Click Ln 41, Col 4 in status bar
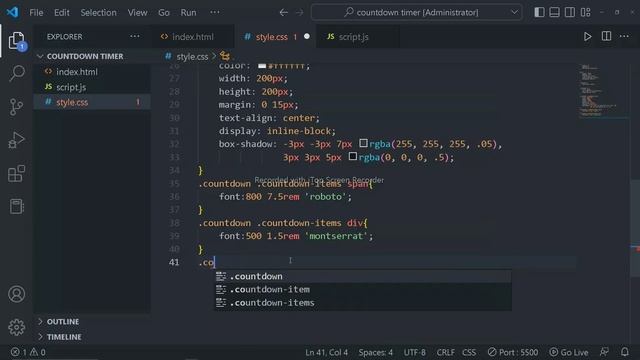640x360 pixels. [x=327, y=352]
